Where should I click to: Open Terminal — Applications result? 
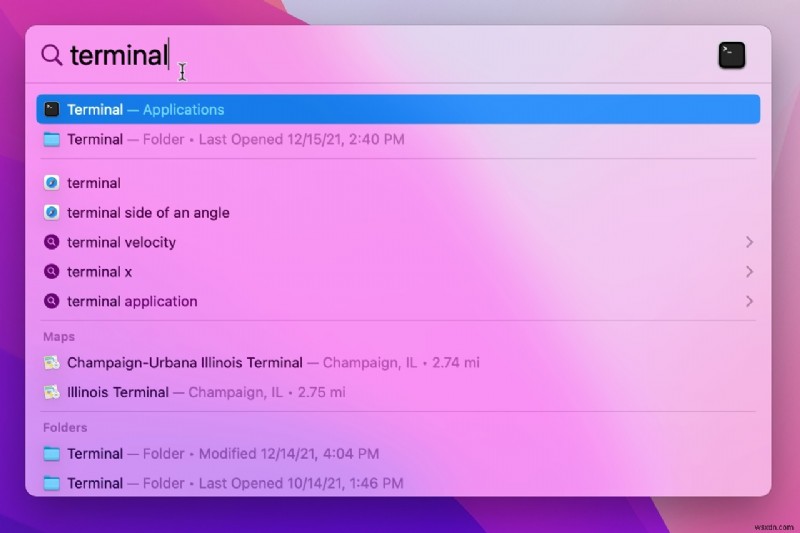pos(398,109)
